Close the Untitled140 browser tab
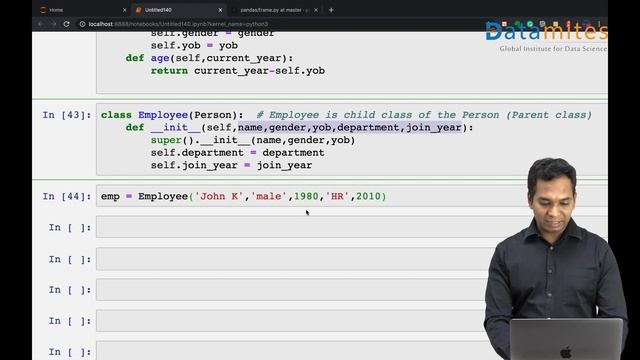This screenshot has width=640, height=360. click(x=220, y=10)
